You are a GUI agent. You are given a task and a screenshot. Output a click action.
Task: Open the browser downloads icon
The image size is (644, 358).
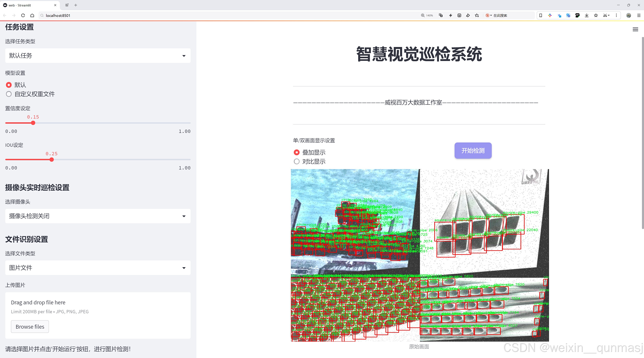click(x=587, y=16)
